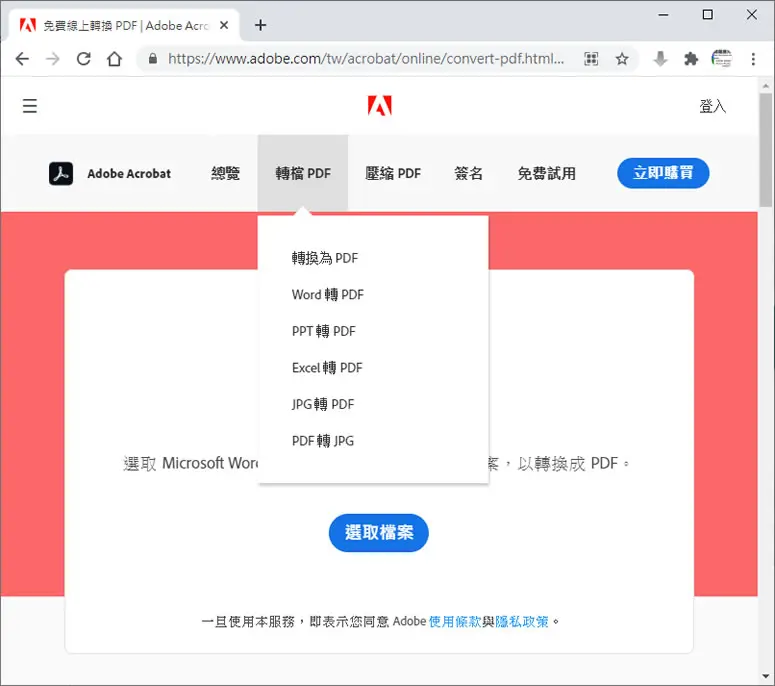The width and height of the screenshot is (775, 686).
Task: Select Excel 轉 PDF option
Action: 327,368
